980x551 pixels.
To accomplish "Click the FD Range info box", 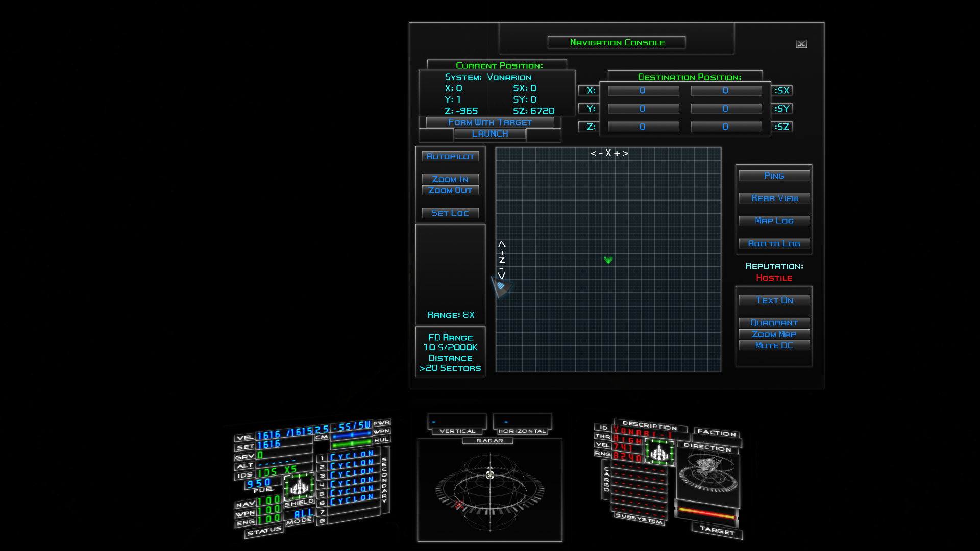I will click(450, 352).
